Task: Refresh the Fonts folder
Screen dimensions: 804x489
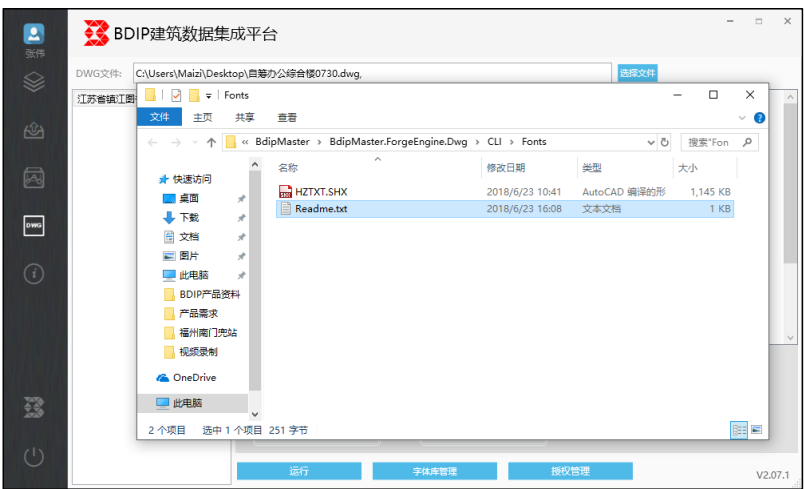Action: tap(665, 142)
